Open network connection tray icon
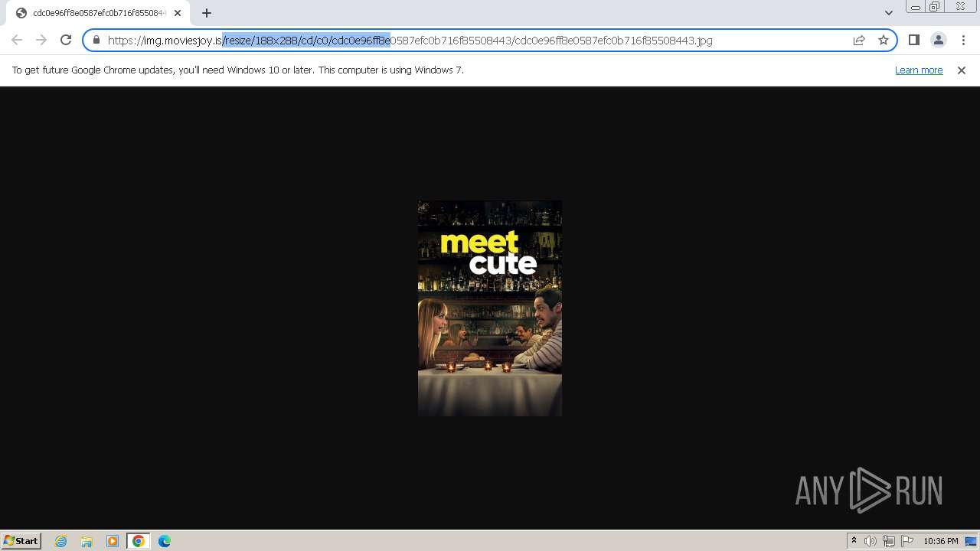The height and width of the screenshot is (551, 980). click(x=889, y=541)
